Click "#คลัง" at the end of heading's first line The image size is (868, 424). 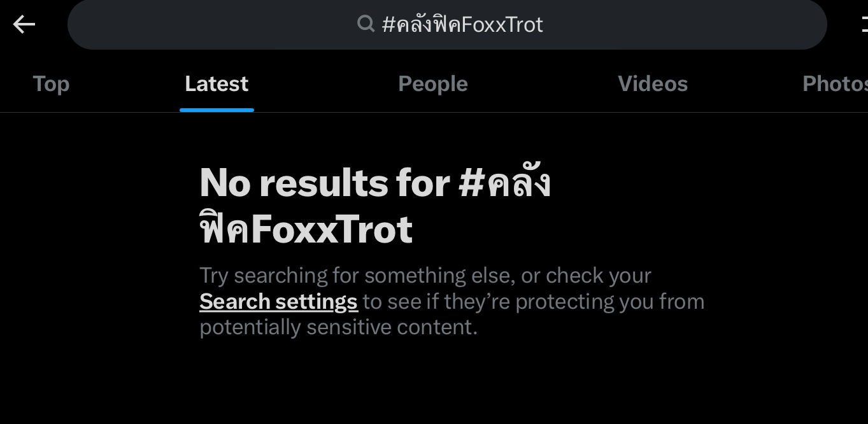coord(504,183)
